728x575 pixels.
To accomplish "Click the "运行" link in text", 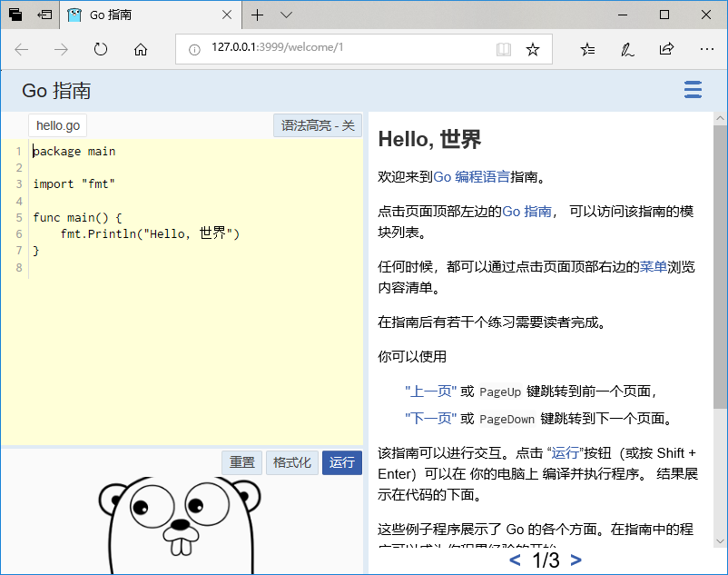I will [x=565, y=453].
